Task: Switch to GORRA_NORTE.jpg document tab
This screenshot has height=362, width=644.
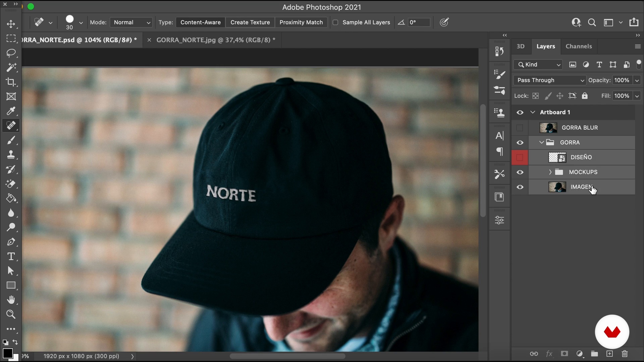Action: [x=216, y=40]
